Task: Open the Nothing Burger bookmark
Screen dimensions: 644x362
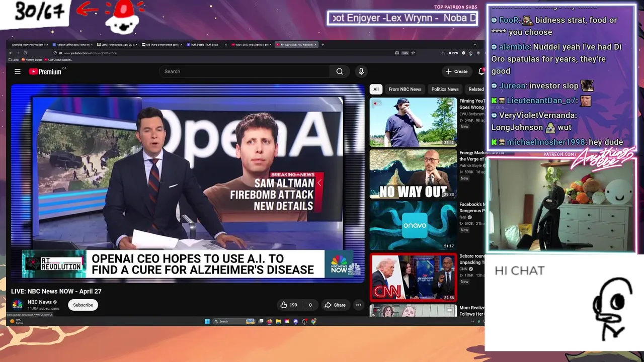Action: pyautogui.click(x=32, y=60)
